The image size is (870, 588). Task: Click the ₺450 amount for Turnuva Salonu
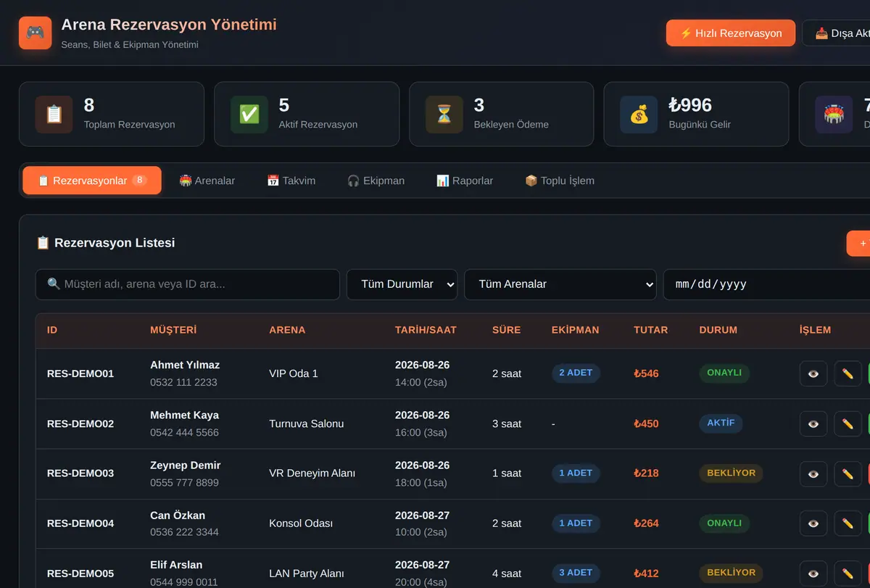[x=646, y=423]
